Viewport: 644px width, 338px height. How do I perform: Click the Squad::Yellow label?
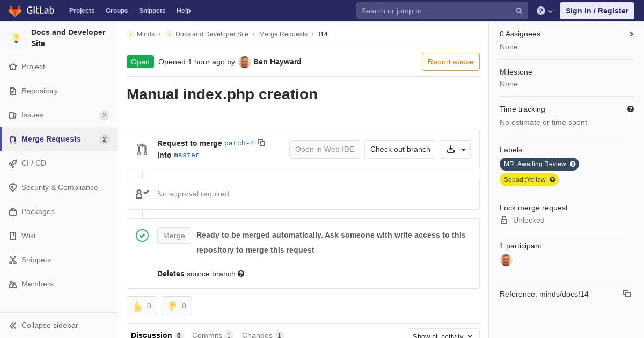tap(525, 180)
